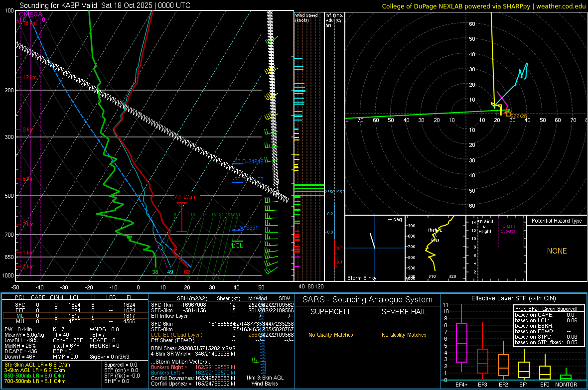This screenshot has width=588, height=390.
Task: Click the 'Supercell = 0.0' value
Action: coord(121,365)
